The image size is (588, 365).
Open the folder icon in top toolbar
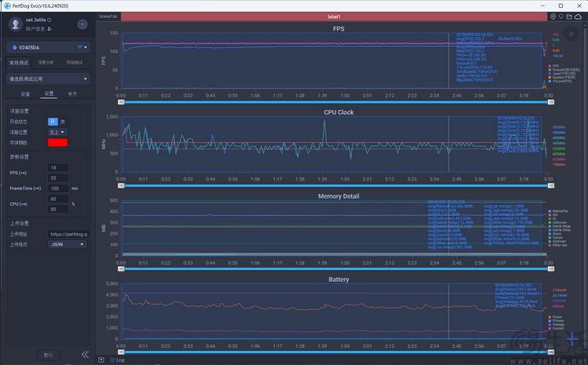pos(569,16)
